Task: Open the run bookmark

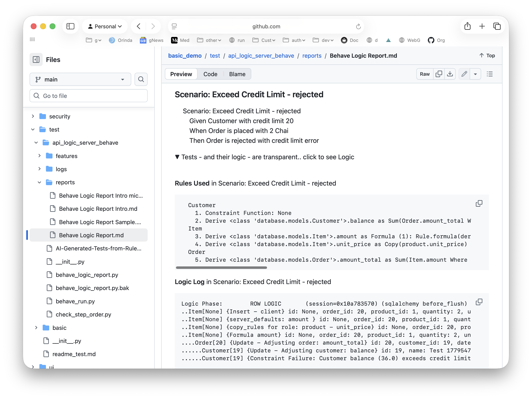Action: point(237,40)
